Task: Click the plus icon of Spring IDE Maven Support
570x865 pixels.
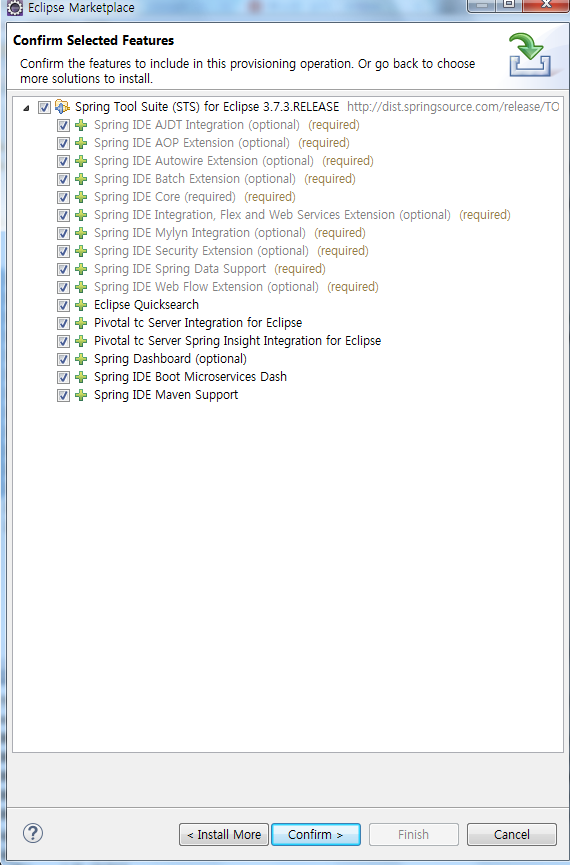Action: pyautogui.click(x=81, y=396)
